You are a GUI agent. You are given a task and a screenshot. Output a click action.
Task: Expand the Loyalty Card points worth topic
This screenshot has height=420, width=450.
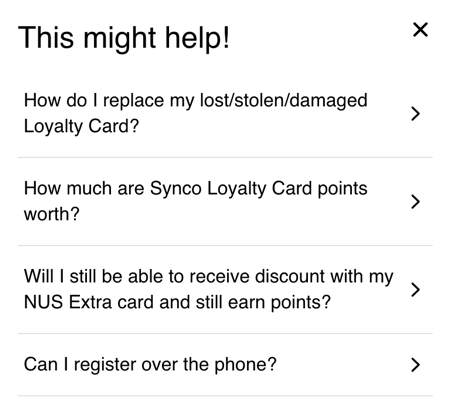tap(225, 201)
